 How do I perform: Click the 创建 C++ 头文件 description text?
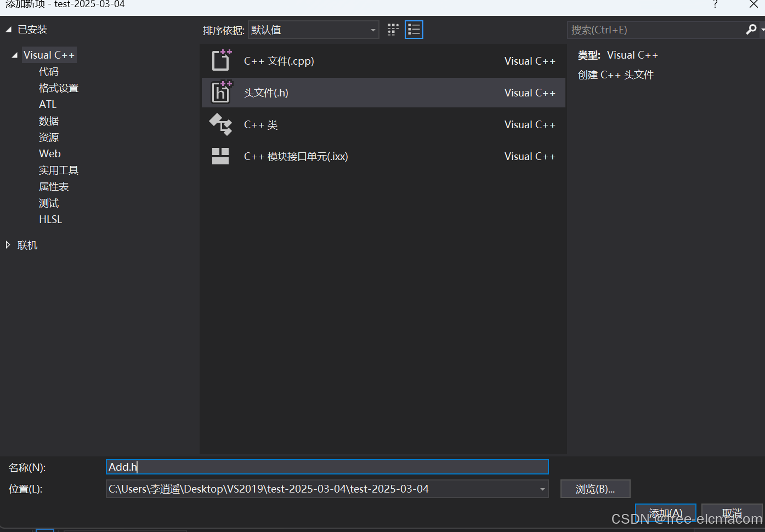(x=615, y=75)
